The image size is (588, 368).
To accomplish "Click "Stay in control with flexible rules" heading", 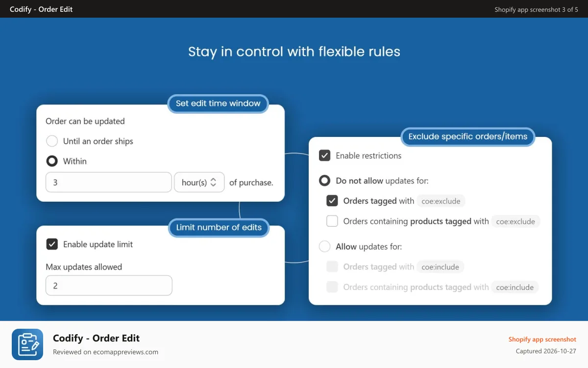I will 294,52.
